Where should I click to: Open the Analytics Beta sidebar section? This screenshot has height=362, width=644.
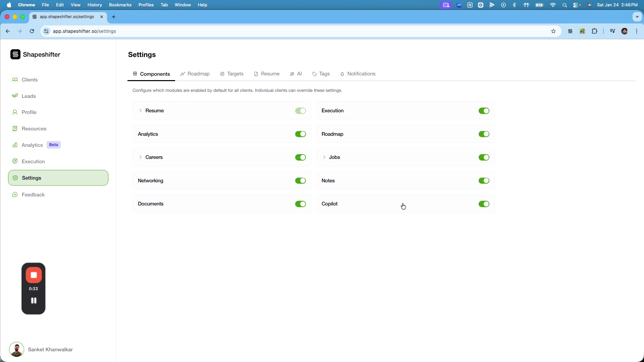pyautogui.click(x=32, y=145)
